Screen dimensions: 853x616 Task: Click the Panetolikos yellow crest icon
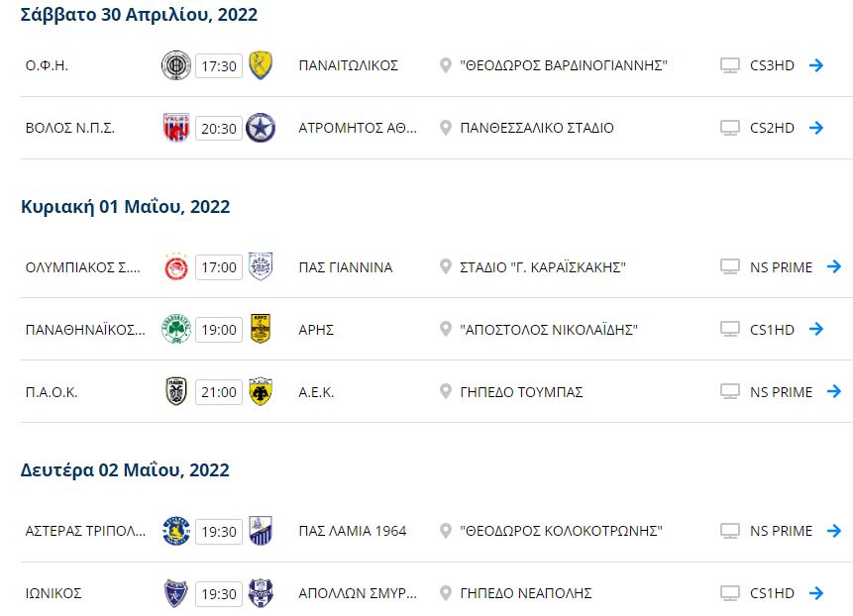(261, 65)
